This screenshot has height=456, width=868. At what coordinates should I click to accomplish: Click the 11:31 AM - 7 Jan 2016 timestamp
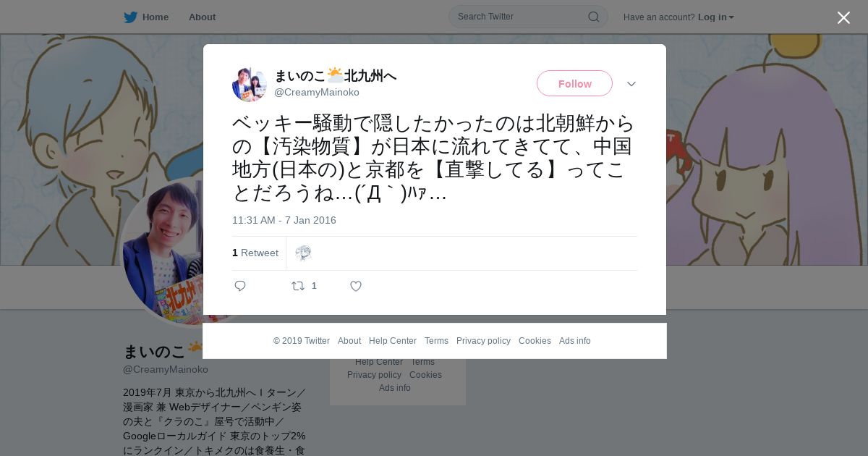point(284,220)
